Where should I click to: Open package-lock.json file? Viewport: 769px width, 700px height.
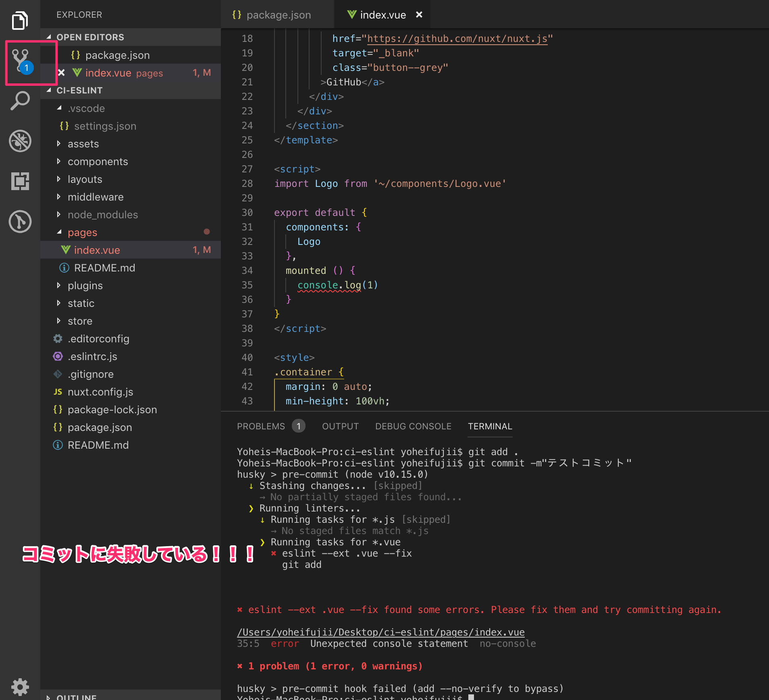(x=131, y=410)
